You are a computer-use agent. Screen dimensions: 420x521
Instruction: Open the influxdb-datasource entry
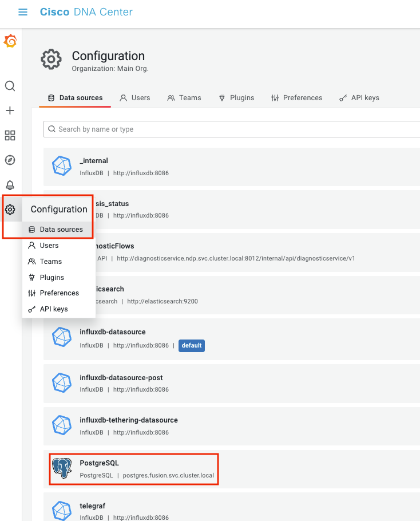(232, 339)
